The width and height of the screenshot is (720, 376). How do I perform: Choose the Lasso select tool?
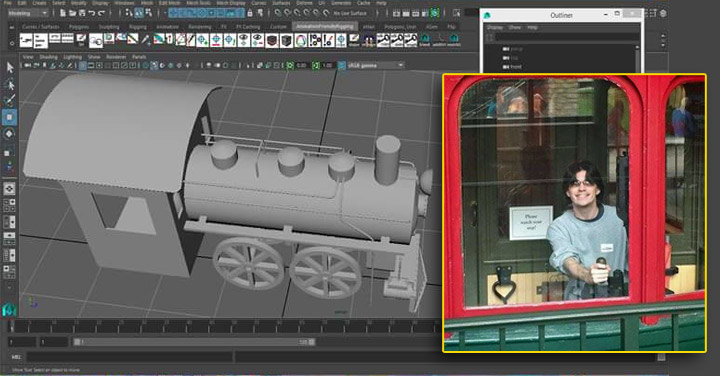pos(10,84)
